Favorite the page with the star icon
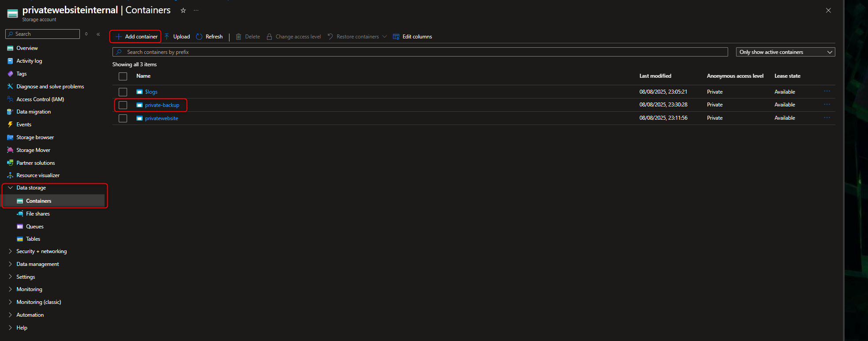This screenshot has height=341, width=868. pos(183,10)
